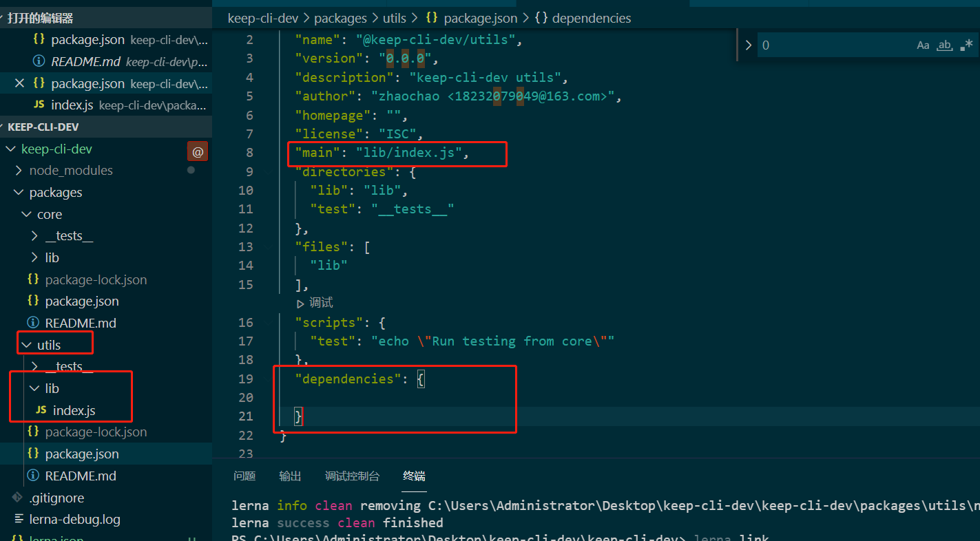Click keep-cli-dev in the breadcrumb
Viewport: 980px width, 541px height.
coord(263,18)
